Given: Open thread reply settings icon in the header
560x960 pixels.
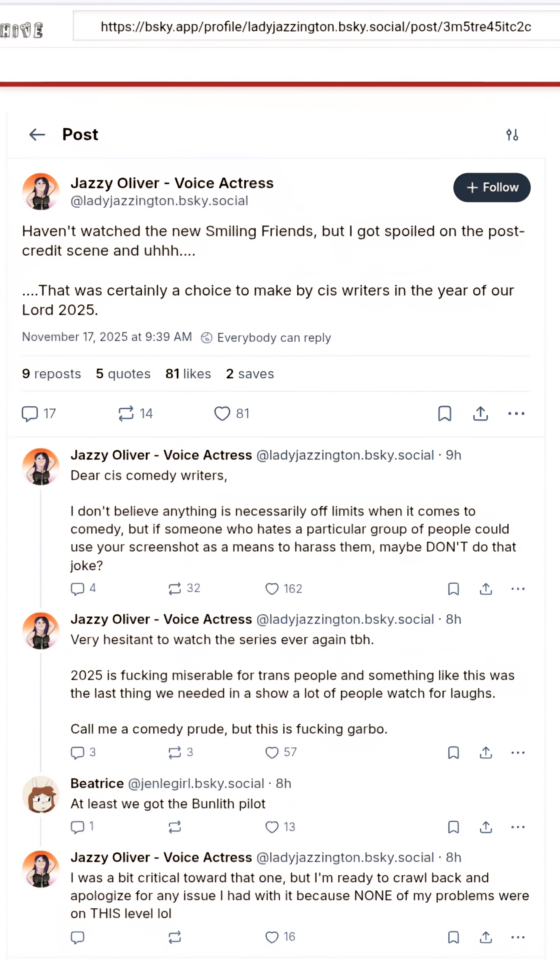Looking at the screenshot, I should [512, 135].
